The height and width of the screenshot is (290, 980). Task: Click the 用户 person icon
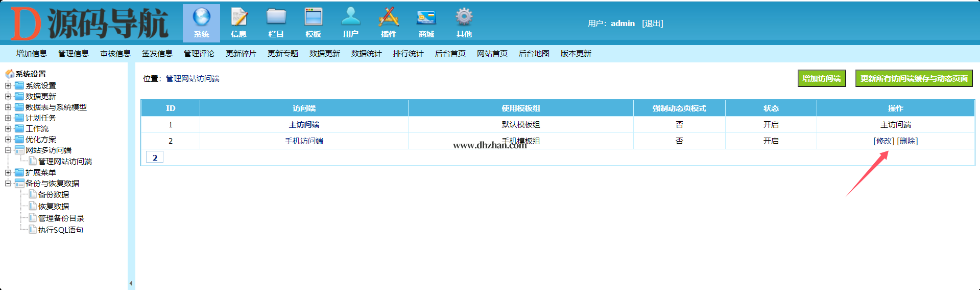pyautogui.click(x=351, y=18)
